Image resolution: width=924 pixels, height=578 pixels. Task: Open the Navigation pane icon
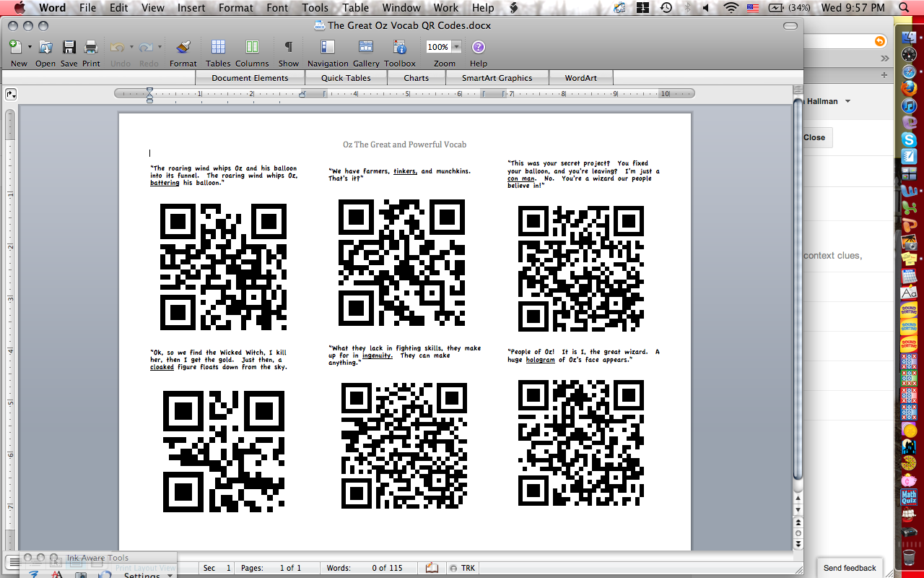coord(327,46)
